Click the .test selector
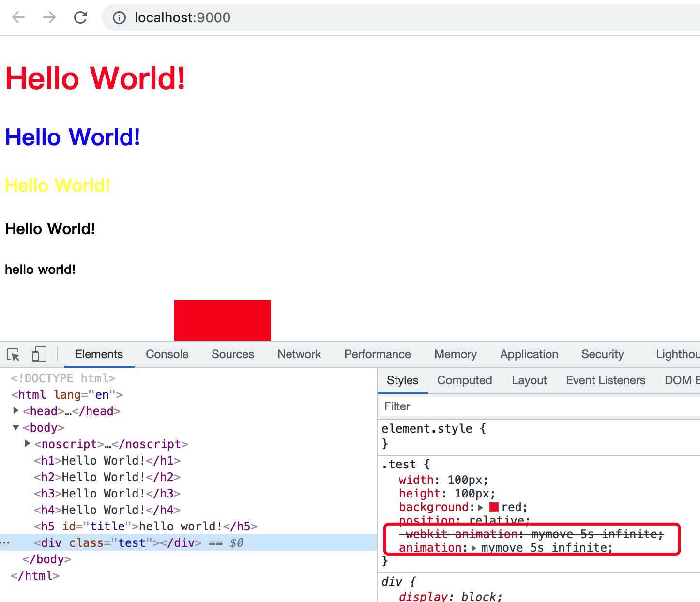This screenshot has width=700, height=602. pyautogui.click(x=399, y=465)
